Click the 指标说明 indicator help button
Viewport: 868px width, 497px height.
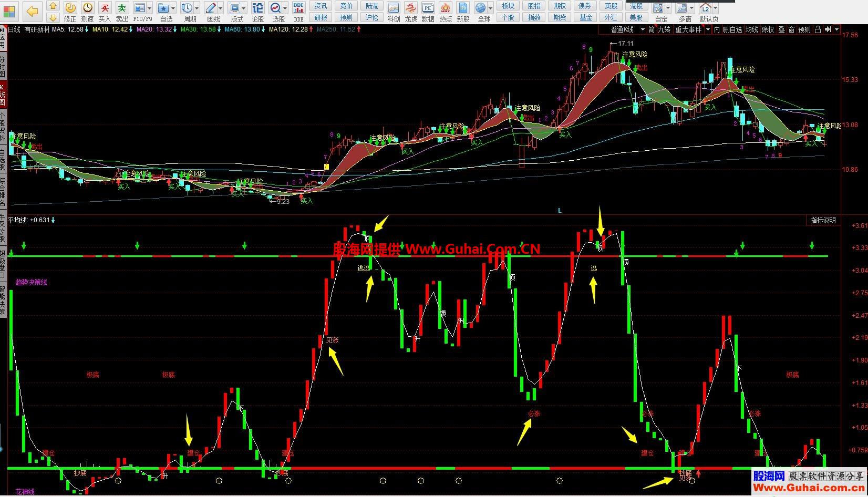(x=823, y=221)
